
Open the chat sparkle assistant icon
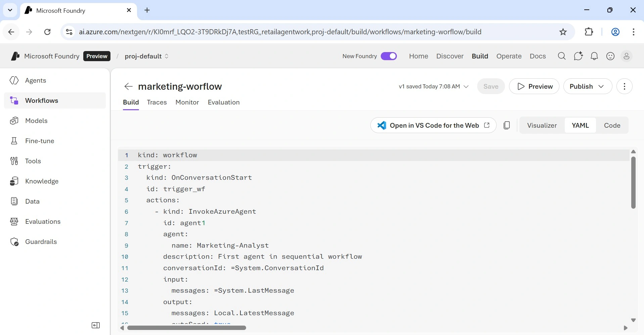click(578, 56)
